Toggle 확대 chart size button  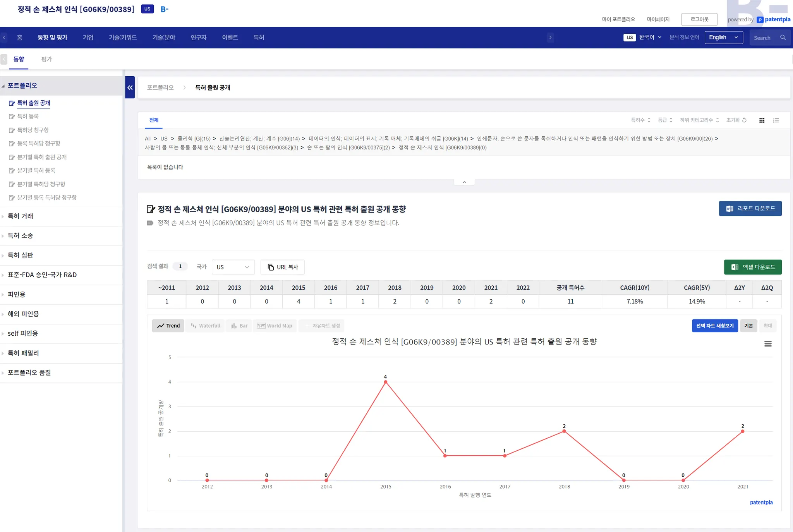[767, 326]
